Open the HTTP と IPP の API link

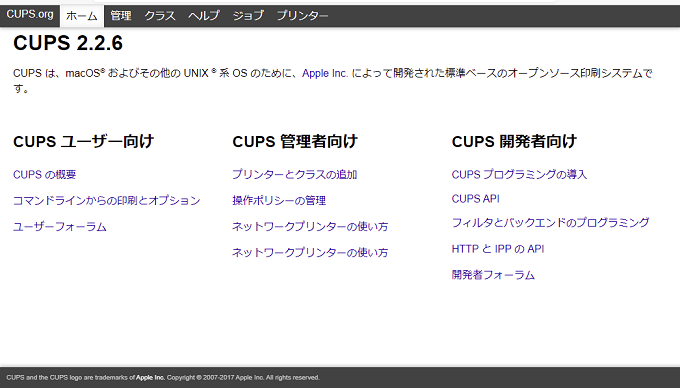tap(498, 249)
